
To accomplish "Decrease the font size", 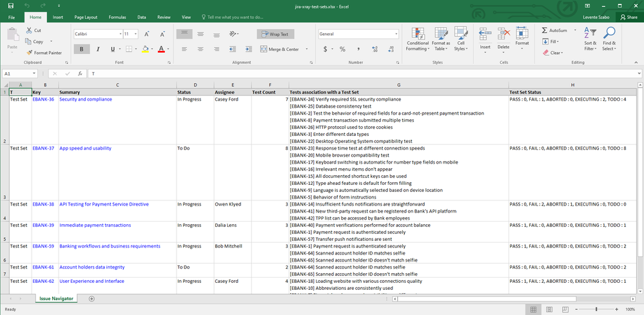I will coord(162,34).
